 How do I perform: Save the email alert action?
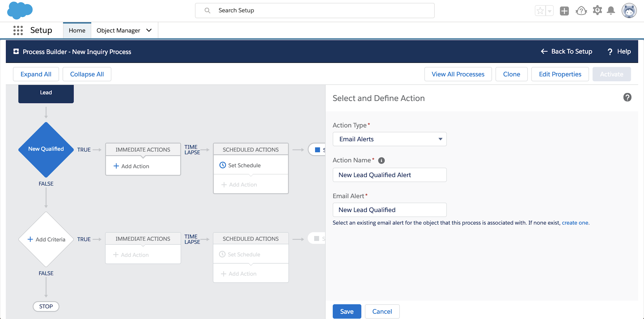tap(347, 312)
